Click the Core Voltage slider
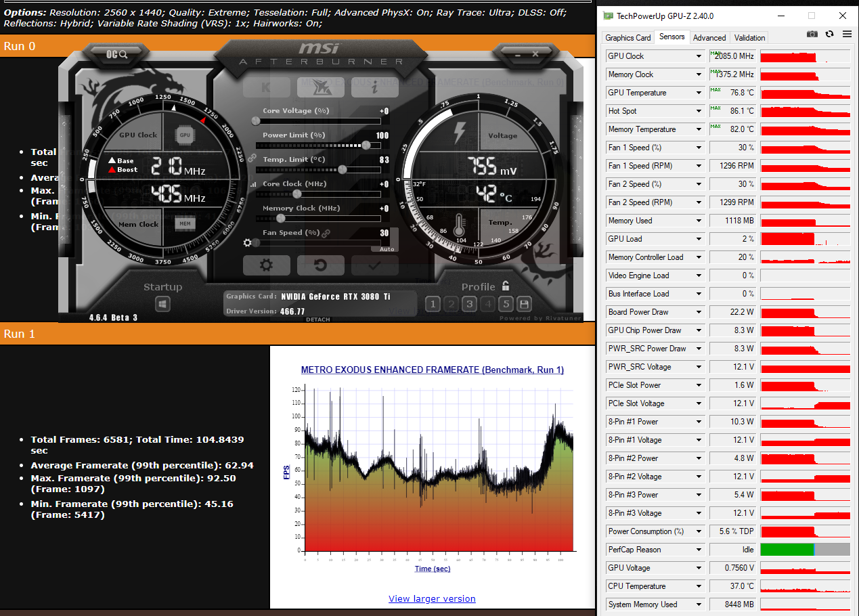 (317, 121)
